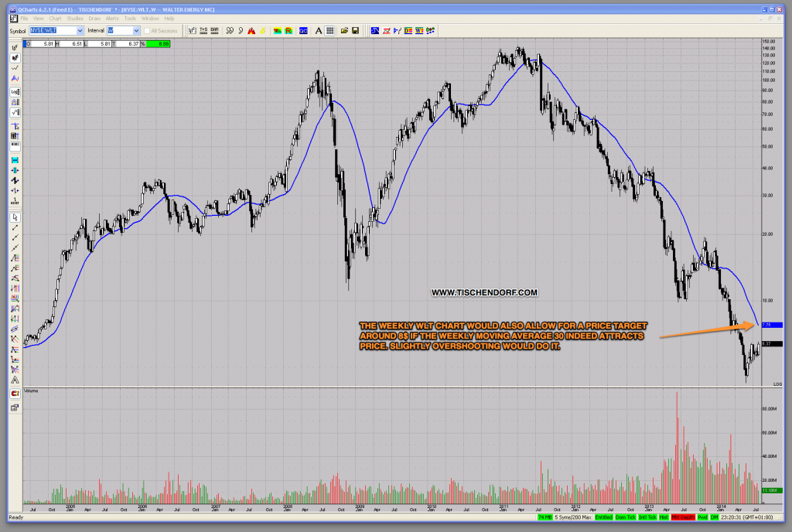Screen dimensions: 792x532
Task: Click the alarm bell alerts icon
Action: (250, 30)
